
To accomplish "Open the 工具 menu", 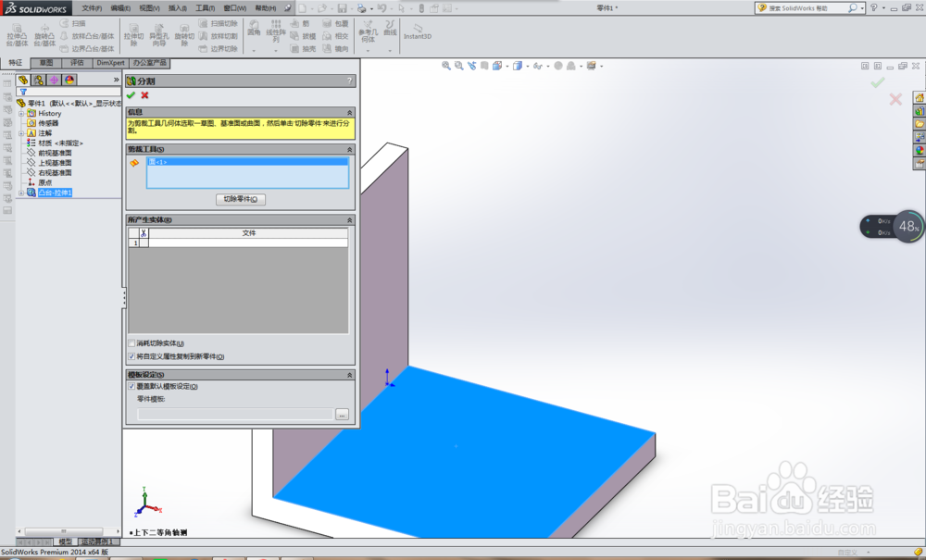I will [x=206, y=8].
